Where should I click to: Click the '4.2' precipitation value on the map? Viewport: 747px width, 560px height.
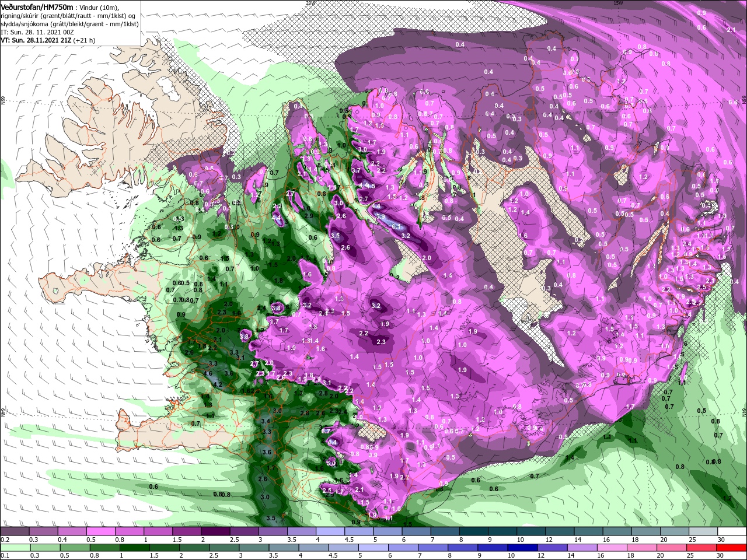point(218,384)
